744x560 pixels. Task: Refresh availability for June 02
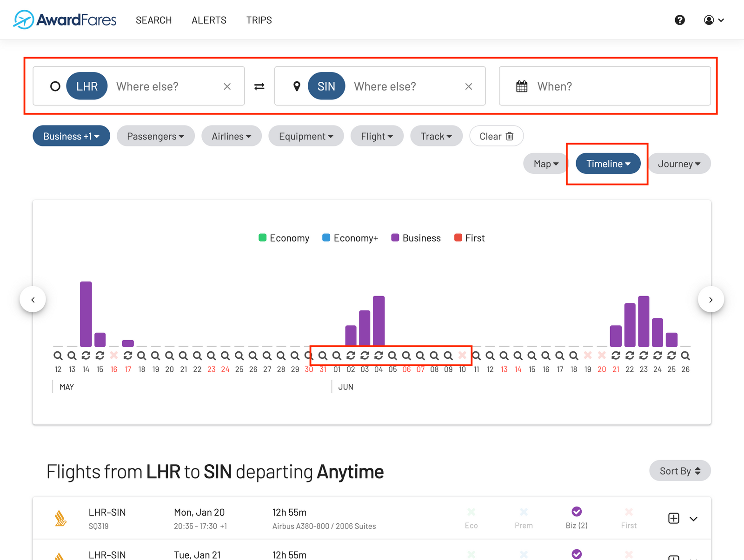351,356
